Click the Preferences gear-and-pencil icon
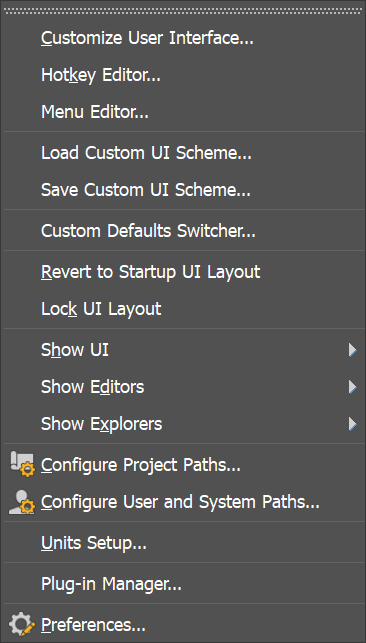This screenshot has height=643, width=366. click(22, 624)
